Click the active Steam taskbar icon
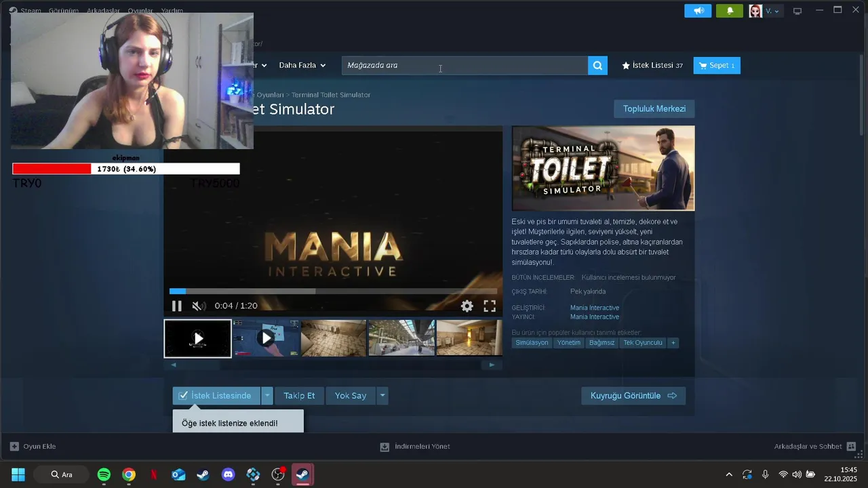Image resolution: width=868 pixels, height=488 pixels. 303,474
